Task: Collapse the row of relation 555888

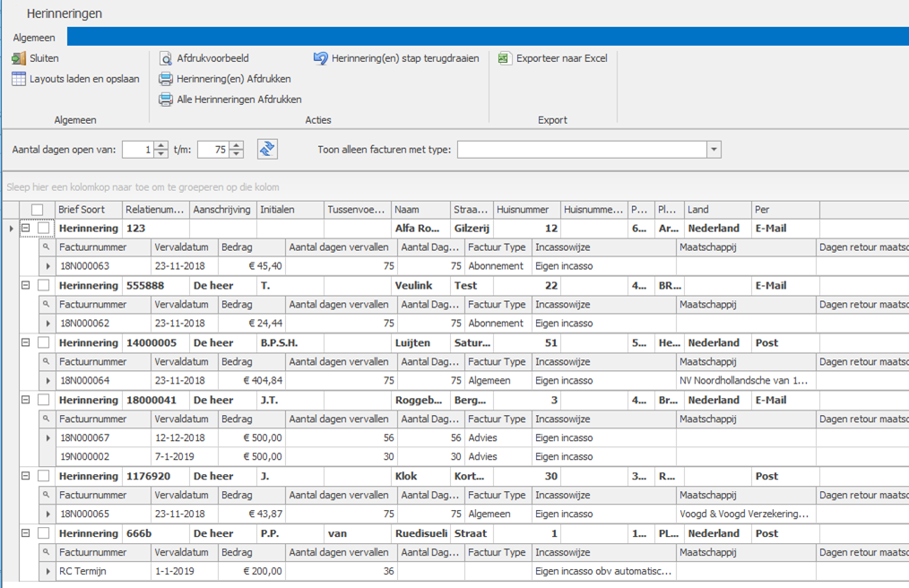Action: (25, 285)
